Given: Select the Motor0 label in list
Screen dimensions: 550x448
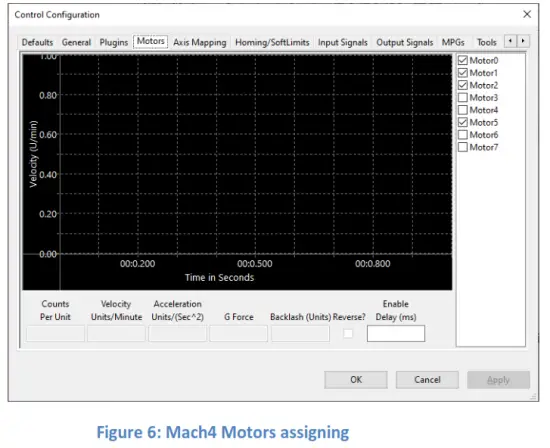Looking at the screenshot, I should pyautogui.click(x=484, y=60).
